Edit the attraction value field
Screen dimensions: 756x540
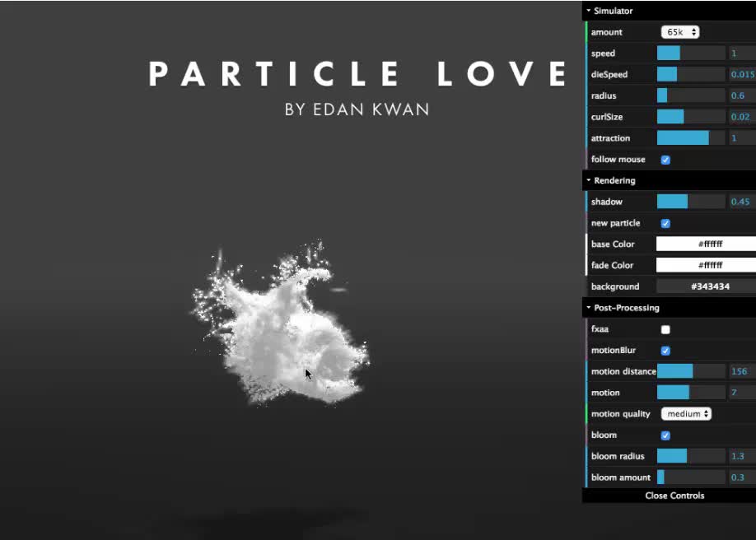point(742,138)
